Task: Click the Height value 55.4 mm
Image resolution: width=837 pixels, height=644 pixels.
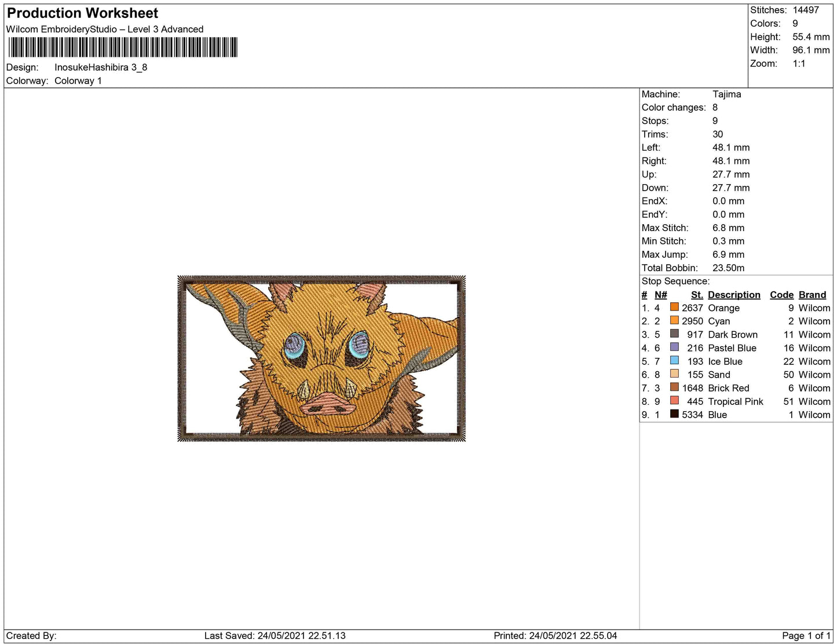Action: click(811, 36)
